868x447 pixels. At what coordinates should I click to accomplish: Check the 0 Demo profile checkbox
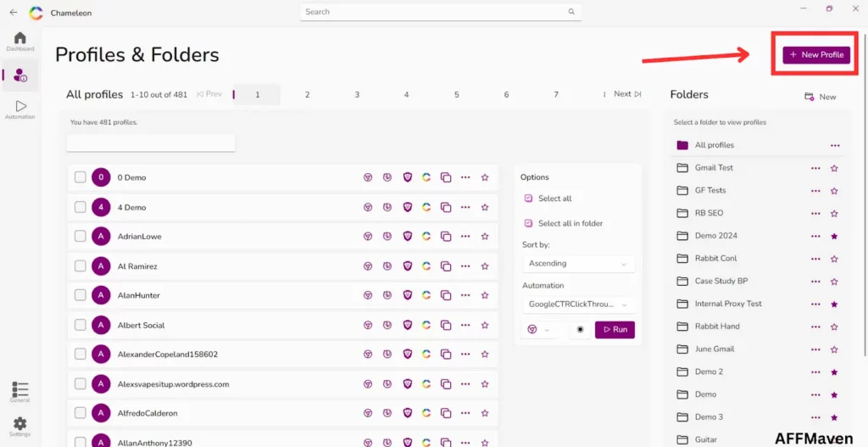click(x=81, y=177)
